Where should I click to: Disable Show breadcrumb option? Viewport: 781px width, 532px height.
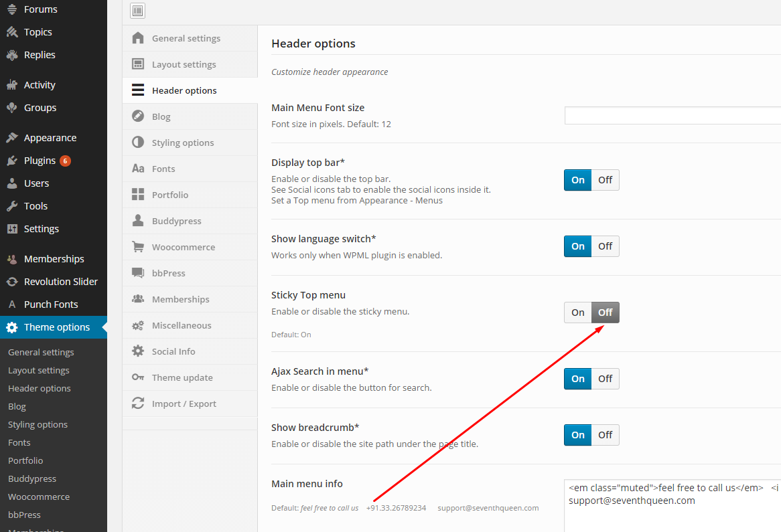(605, 435)
